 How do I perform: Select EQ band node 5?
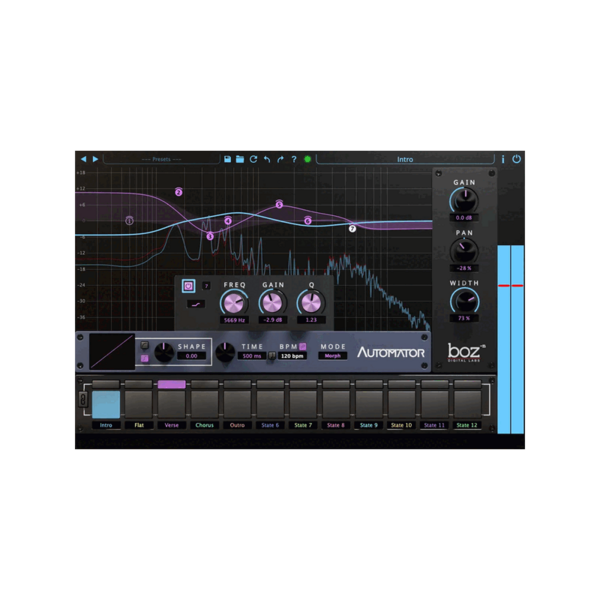click(279, 205)
